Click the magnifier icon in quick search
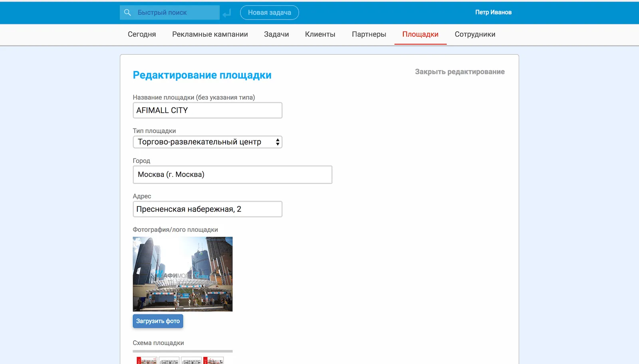Viewport: 639px width, 364px height. (127, 13)
